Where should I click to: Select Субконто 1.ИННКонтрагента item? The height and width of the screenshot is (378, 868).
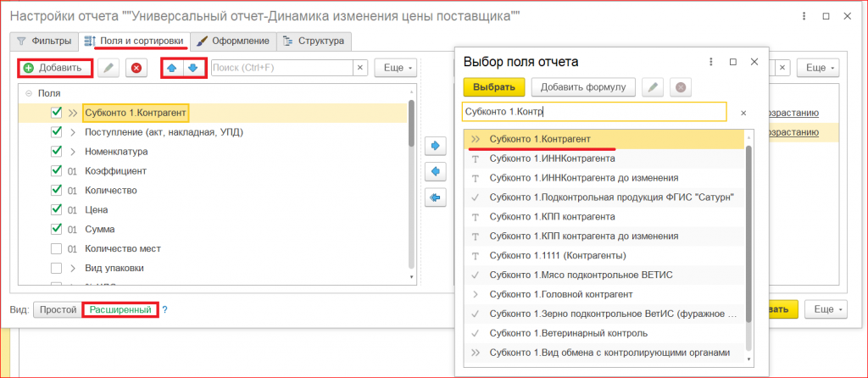pos(604,158)
